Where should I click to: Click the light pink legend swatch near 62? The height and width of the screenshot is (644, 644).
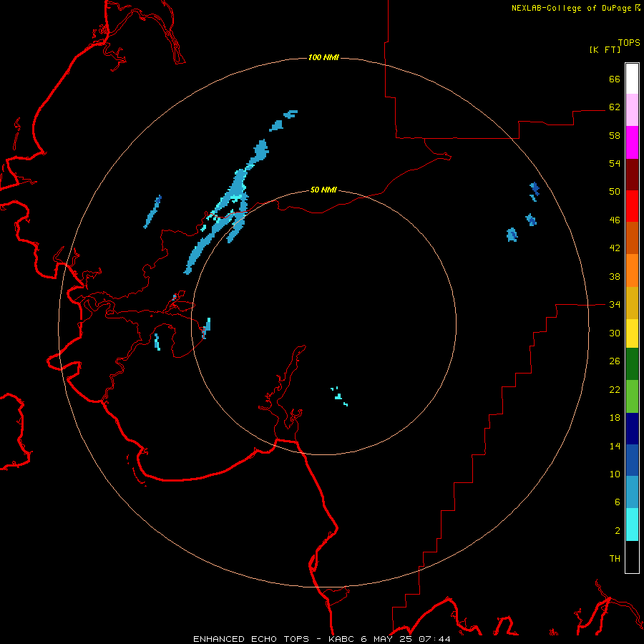click(x=632, y=109)
